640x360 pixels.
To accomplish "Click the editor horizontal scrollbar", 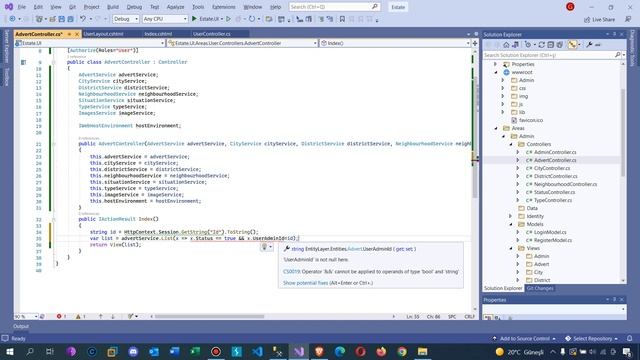I will click(x=209, y=316).
